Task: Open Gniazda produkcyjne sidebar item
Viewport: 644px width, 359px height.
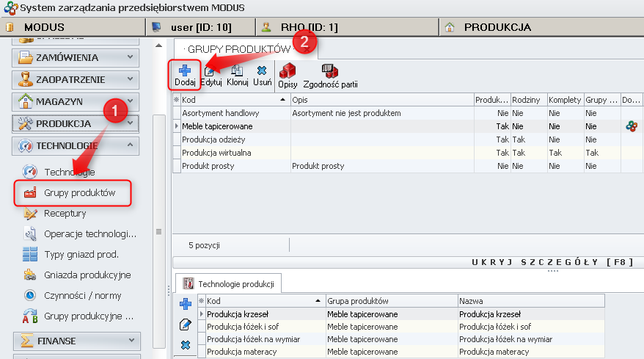Action: point(87,275)
